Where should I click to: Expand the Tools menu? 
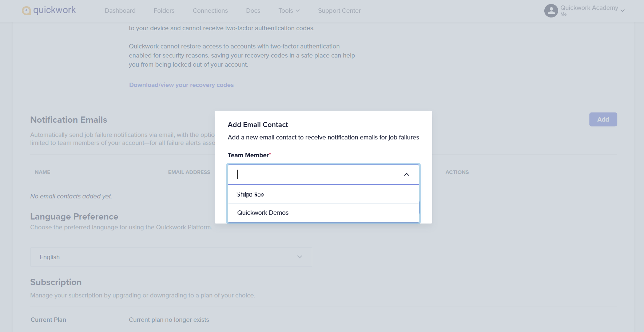pos(289,11)
